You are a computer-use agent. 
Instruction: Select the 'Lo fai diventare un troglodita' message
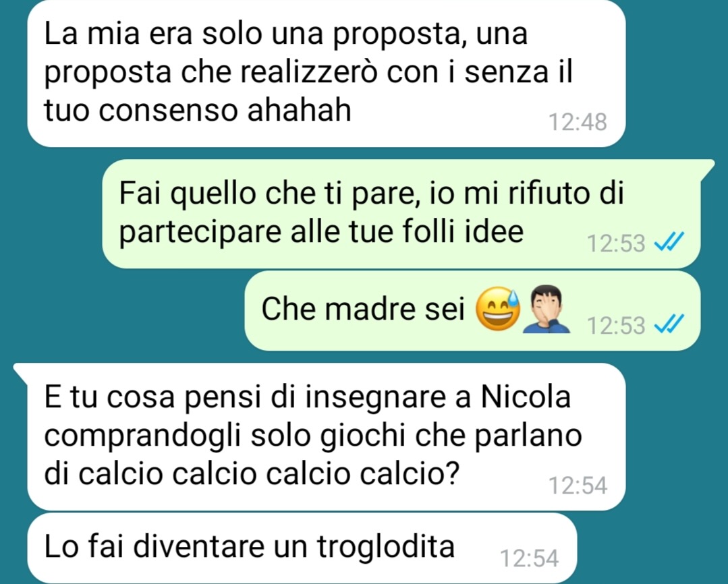[x=302, y=548]
